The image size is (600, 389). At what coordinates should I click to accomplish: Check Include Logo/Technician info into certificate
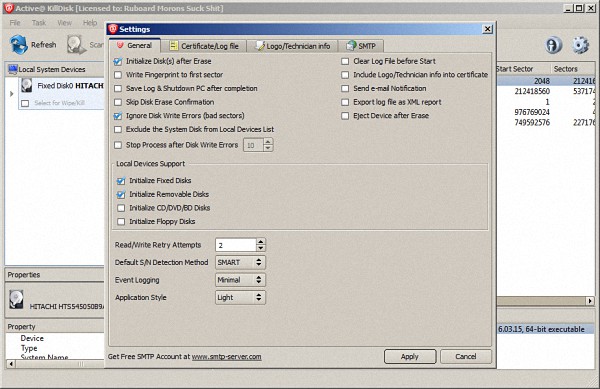(x=345, y=75)
